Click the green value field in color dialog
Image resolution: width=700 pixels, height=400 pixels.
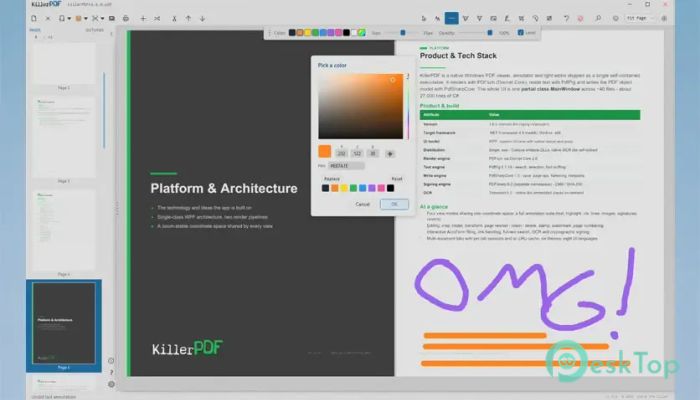[357, 154]
